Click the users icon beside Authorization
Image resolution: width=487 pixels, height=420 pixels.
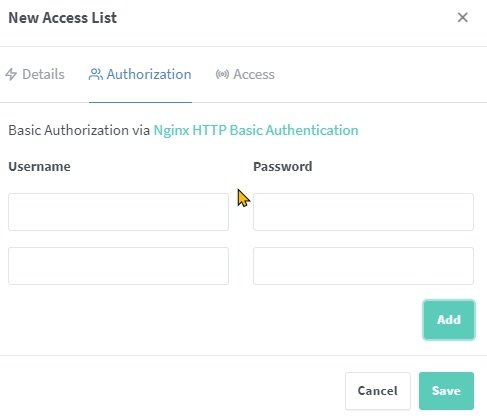coord(95,74)
